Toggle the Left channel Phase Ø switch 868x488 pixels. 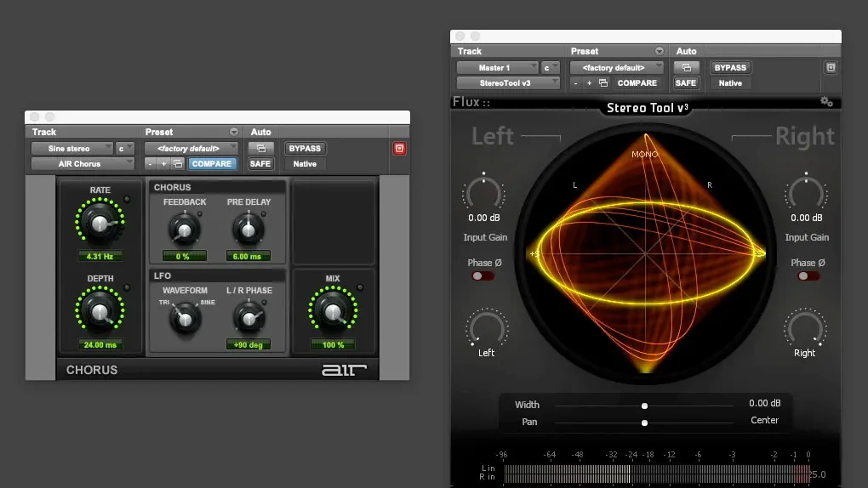click(483, 275)
